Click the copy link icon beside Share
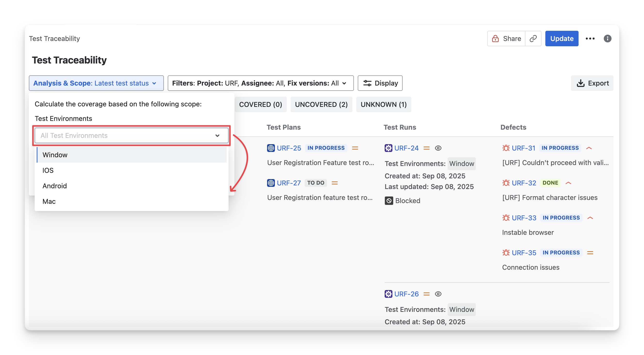The image size is (644, 355). click(533, 39)
